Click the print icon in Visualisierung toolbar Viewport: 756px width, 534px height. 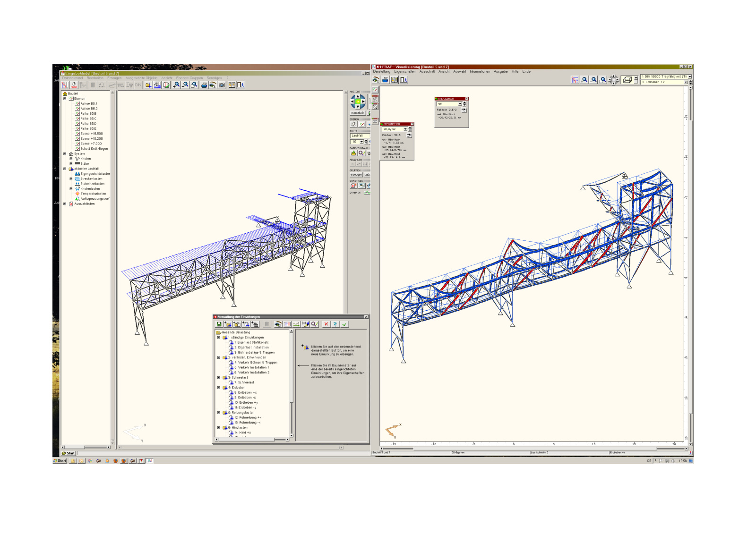point(385,80)
